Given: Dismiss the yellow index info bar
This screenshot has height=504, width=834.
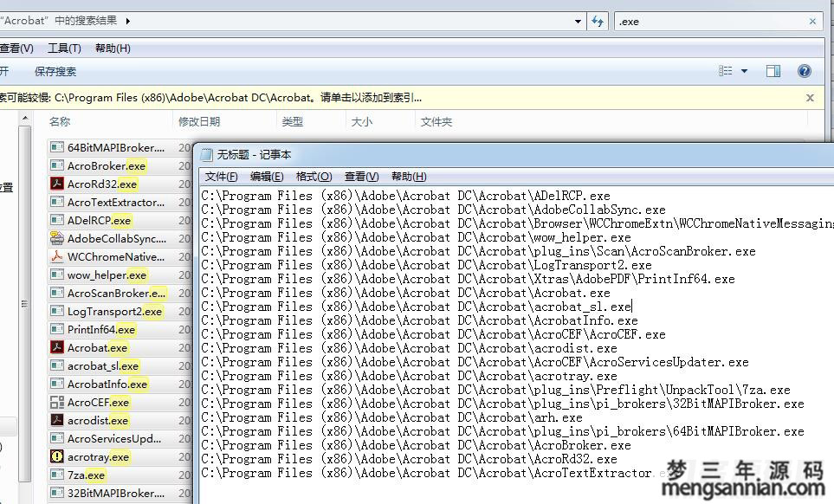Looking at the screenshot, I should [810, 98].
